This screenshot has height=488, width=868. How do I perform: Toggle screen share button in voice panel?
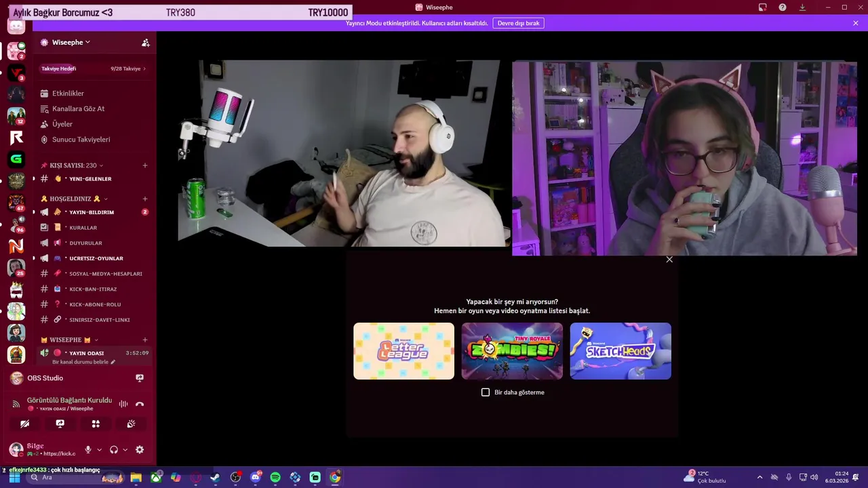click(x=60, y=424)
